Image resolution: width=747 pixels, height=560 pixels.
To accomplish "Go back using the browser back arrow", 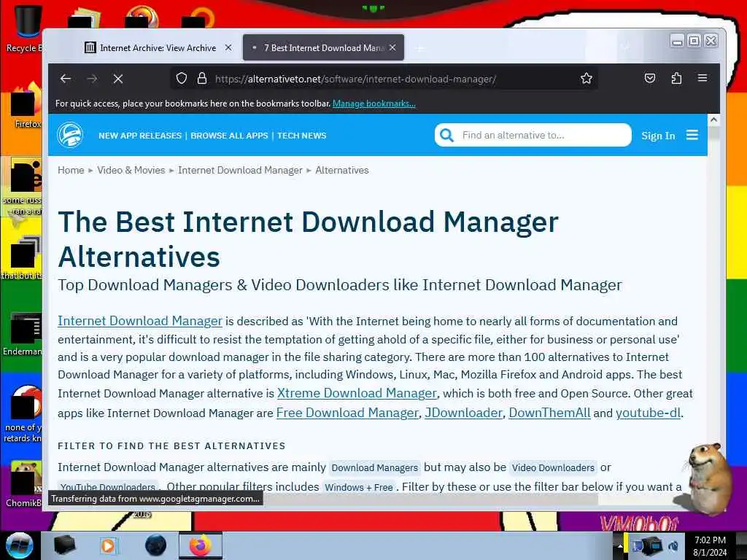I will [65, 79].
